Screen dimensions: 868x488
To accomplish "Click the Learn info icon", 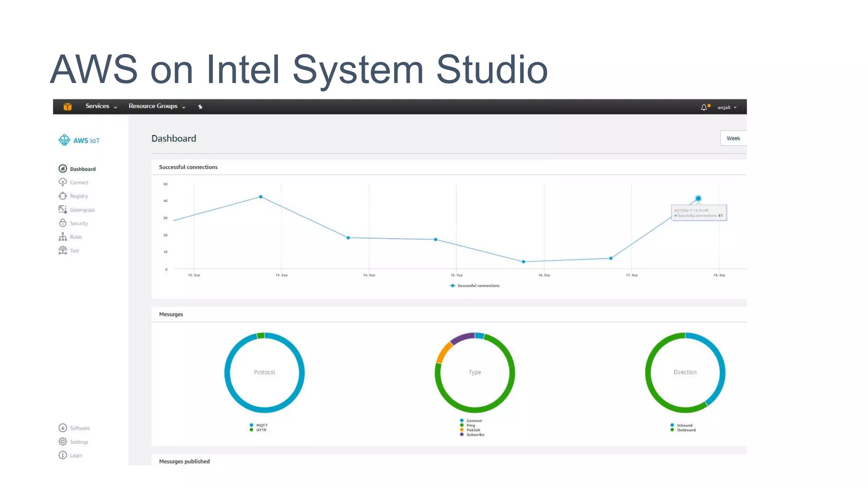I will click(x=63, y=455).
